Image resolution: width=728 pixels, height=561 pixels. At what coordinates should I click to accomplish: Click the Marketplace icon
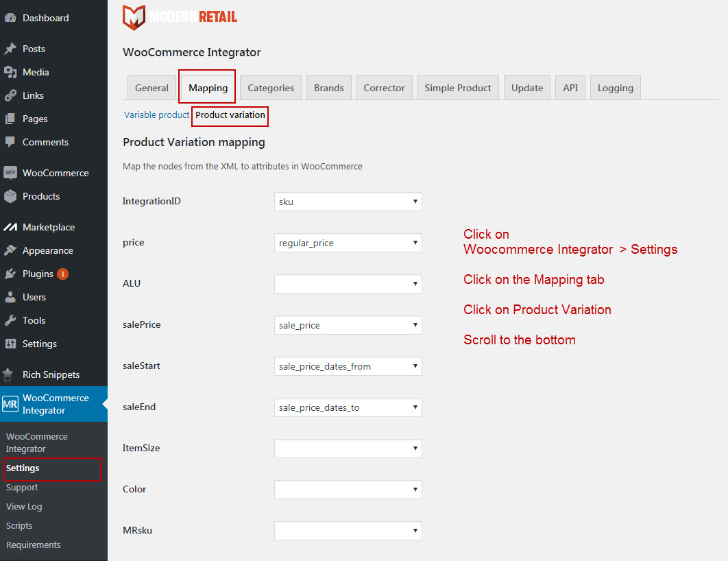coord(10,227)
